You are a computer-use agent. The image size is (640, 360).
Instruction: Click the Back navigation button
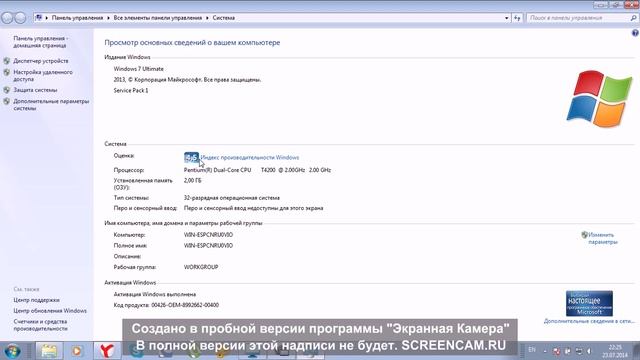[7, 18]
